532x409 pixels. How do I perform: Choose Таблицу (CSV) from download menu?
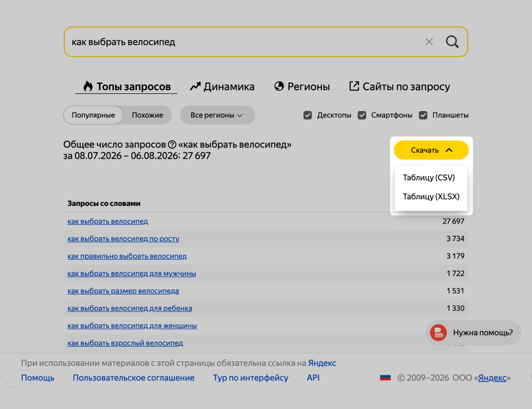pyautogui.click(x=429, y=178)
